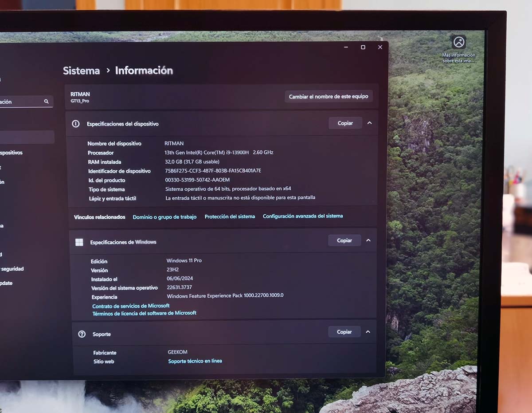Open Configuración avanzada del sistema

click(x=303, y=216)
